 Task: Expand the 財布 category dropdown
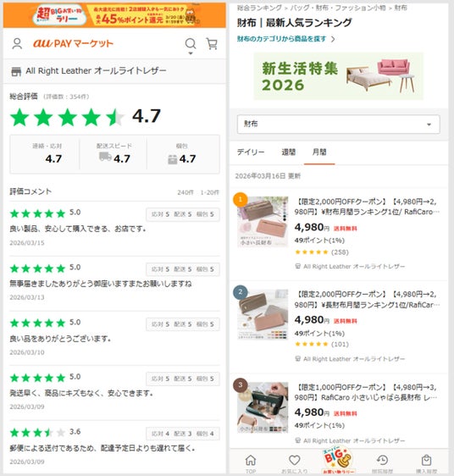[338, 125]
